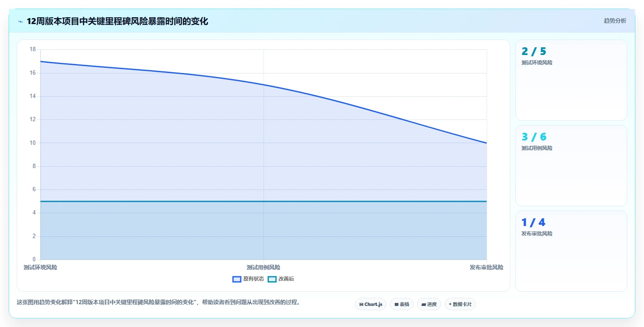Click the 趋势分析 label in the header
Screen dimensions: 644x327
click(615, 21)
